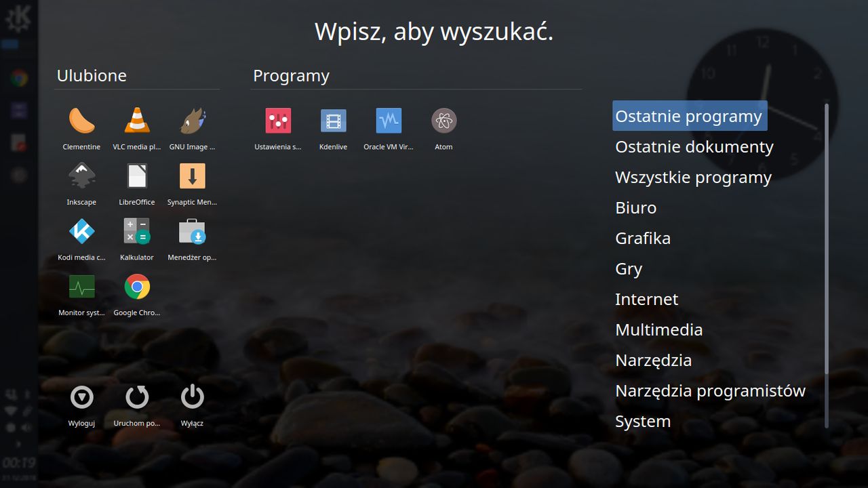Launch LibreOffice
The image size is (868, 488).
(x=137, y=176)
